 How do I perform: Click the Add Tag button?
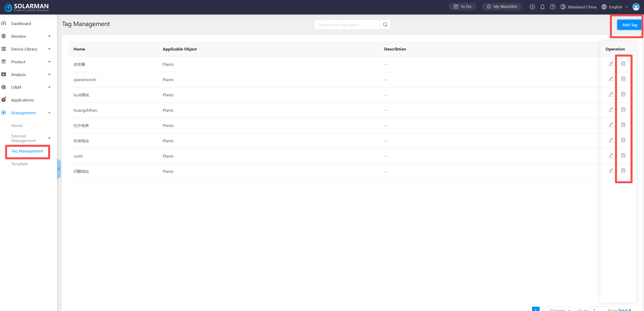pyautogui.click(x=629, y=25)
